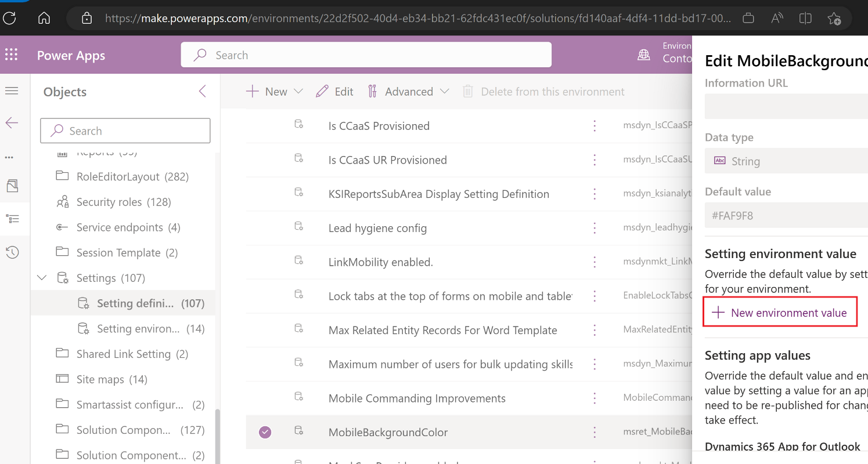Open the app launcher waffle icon
The height and width of the screenshot is (464, 868).
pos(12,55)
